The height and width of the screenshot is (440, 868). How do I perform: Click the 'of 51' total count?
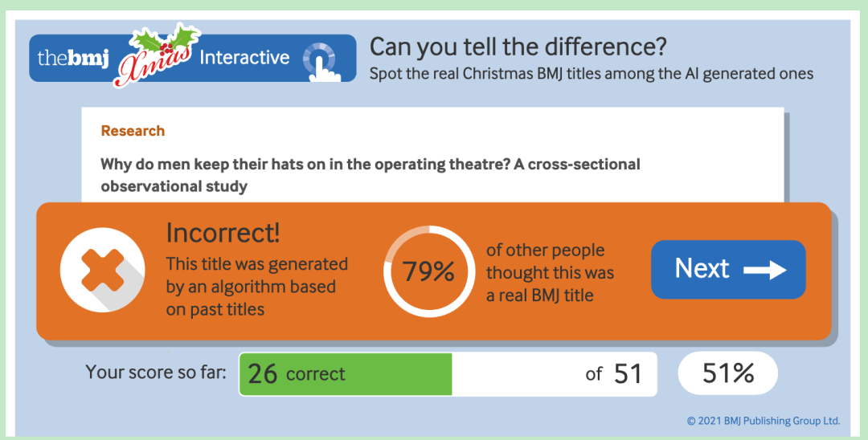(x=613, y=374)
